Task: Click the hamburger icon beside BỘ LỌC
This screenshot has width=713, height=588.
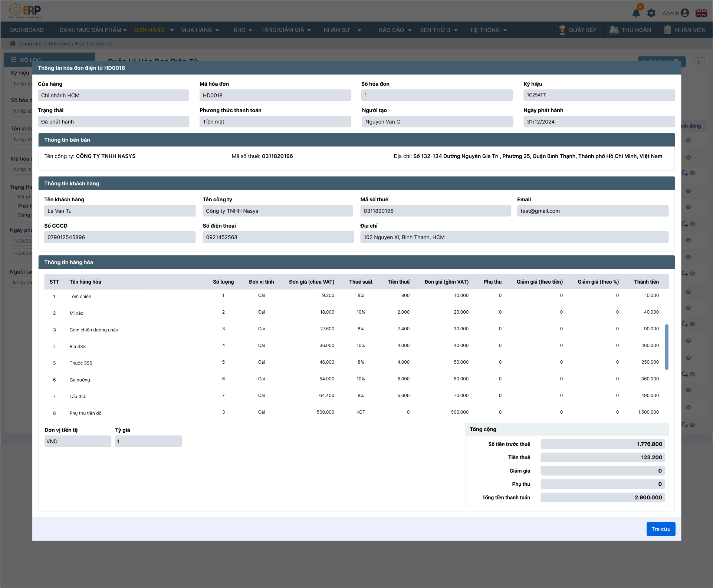Action: pyautogui.click(x=14, y=60)
